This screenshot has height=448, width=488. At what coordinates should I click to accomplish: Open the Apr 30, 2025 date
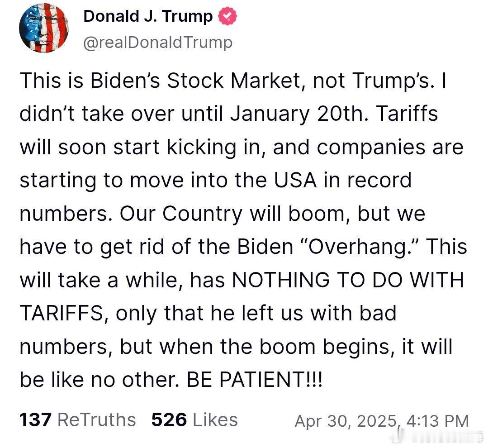pyautogui.click(x=346, y=421)
